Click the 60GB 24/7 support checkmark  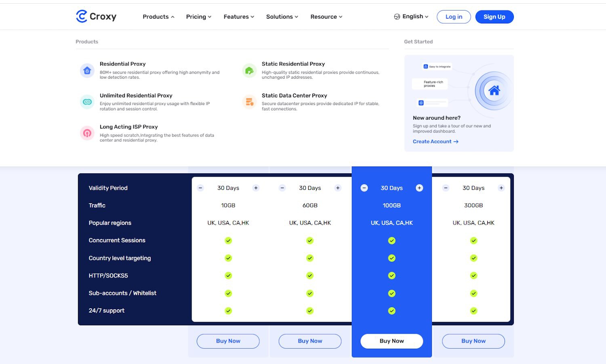[310, 311]
